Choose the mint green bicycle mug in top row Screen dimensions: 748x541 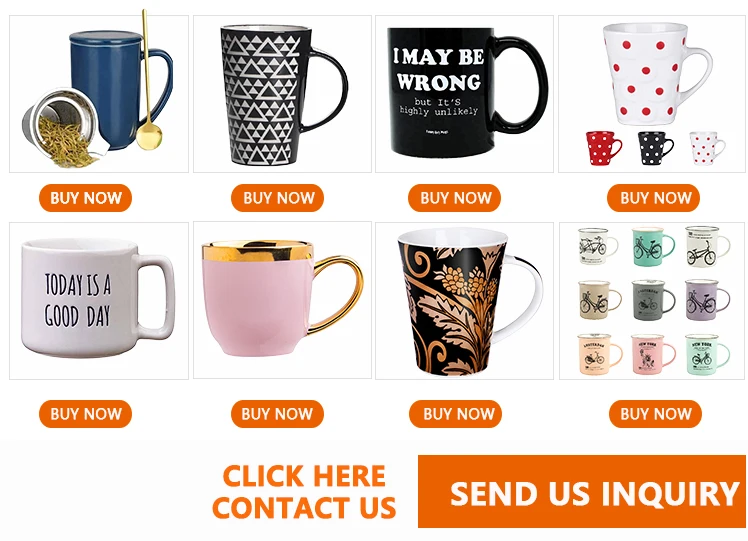[653, 247]
